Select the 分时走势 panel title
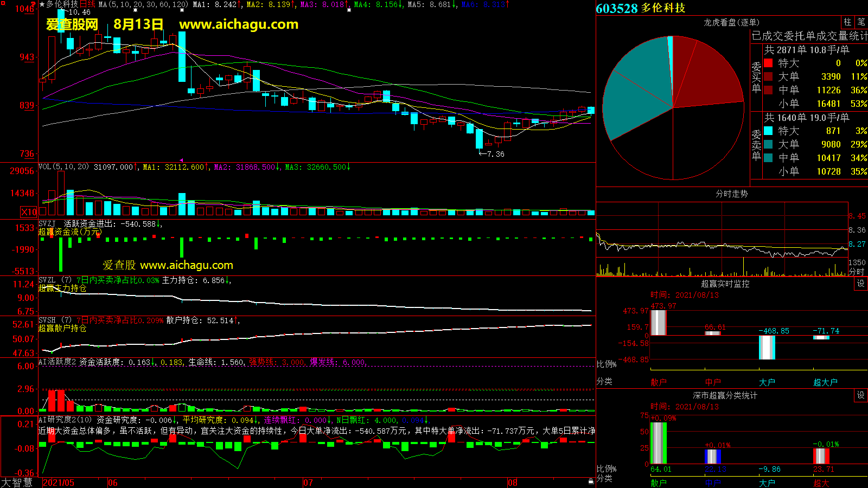Screen dimensions: 868x488 pos(731,194)
